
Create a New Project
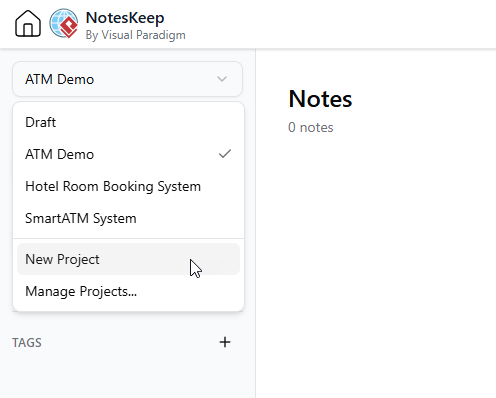point(128,259)
